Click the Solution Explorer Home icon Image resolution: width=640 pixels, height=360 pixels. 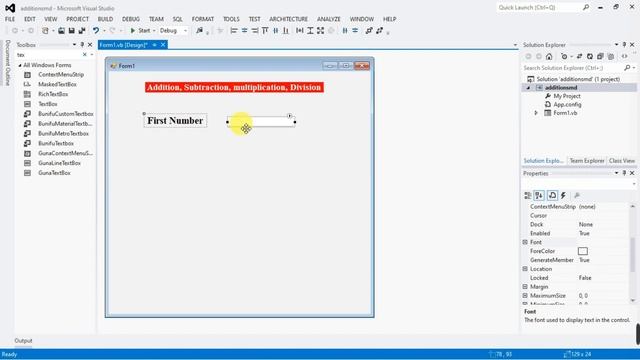(549, 56)
